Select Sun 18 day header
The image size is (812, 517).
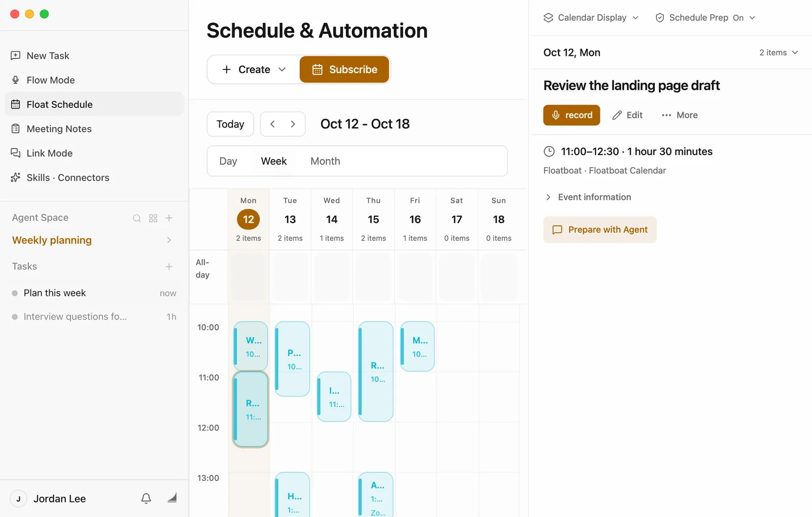click(499, 219)
